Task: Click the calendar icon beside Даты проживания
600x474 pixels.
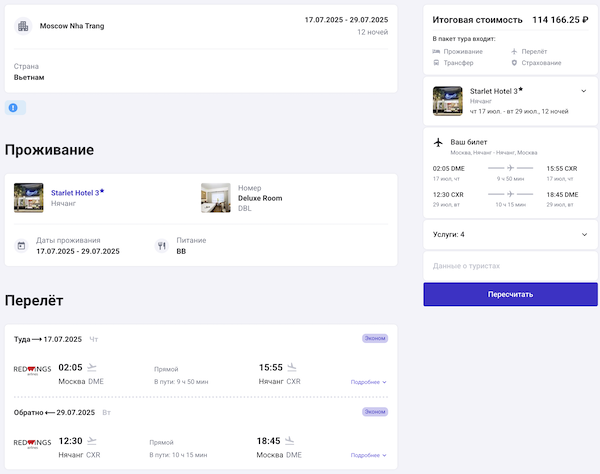Action: pyautogui.click(x=21, y=245)
